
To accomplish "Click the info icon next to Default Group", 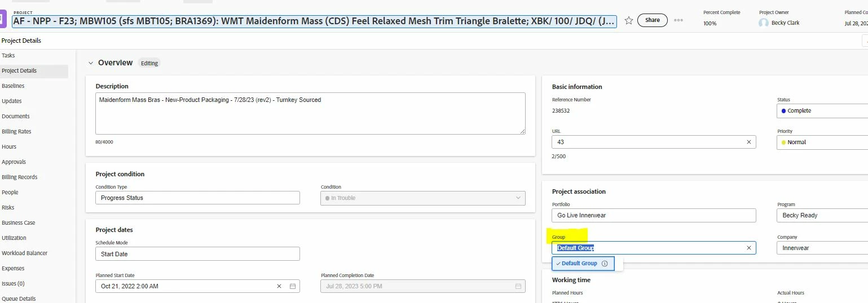I will [x=605, y=264].
